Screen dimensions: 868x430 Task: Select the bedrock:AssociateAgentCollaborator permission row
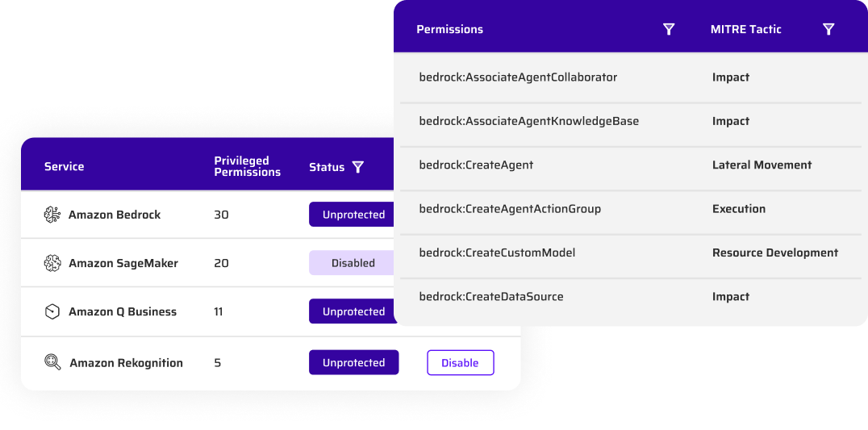click(x=631, y=77)
